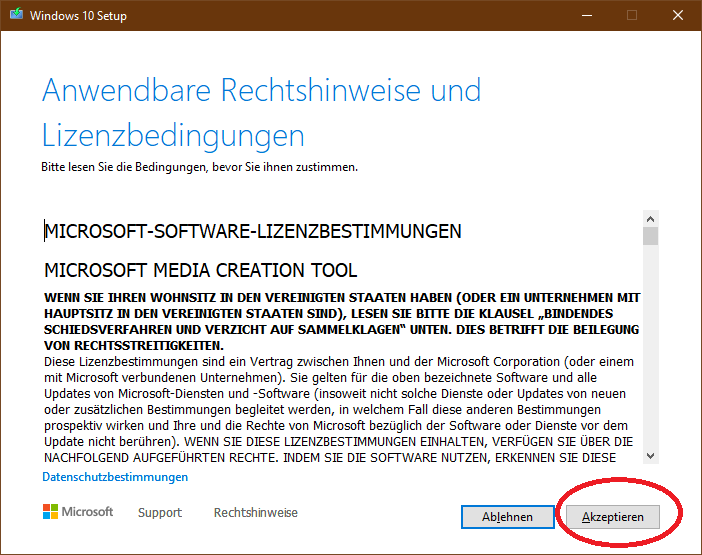Click the Akzeptieren button

click(612, 517)
